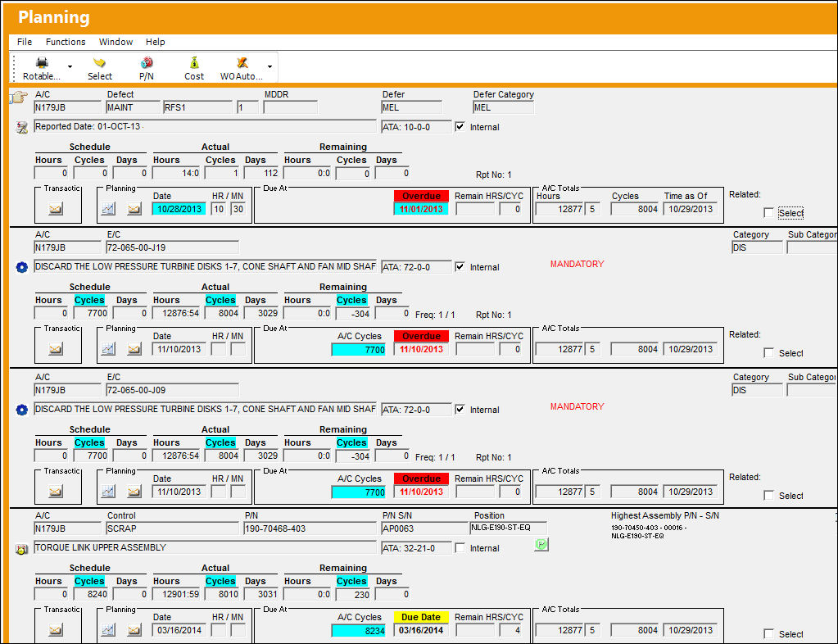Expand the dropdown arrow after WO Auto
The width and height of the screenshot is (838, 644).
click(270, 67)
